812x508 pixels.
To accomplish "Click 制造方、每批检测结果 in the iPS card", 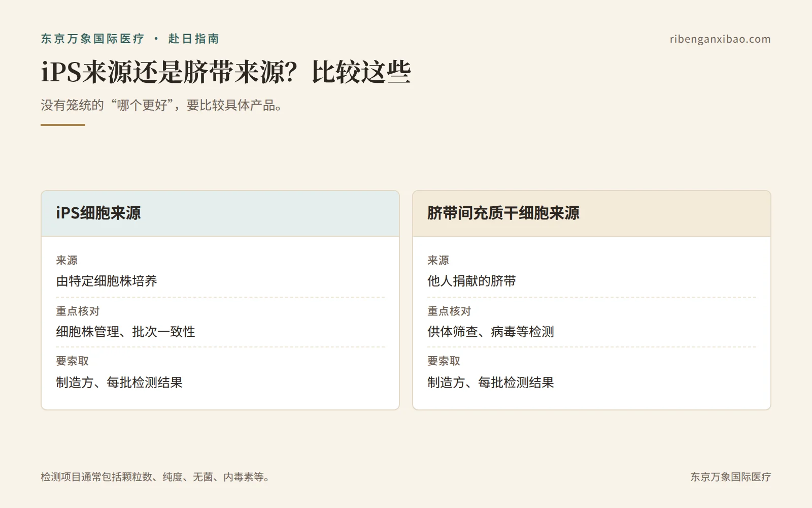I will (x=119, y=383).
